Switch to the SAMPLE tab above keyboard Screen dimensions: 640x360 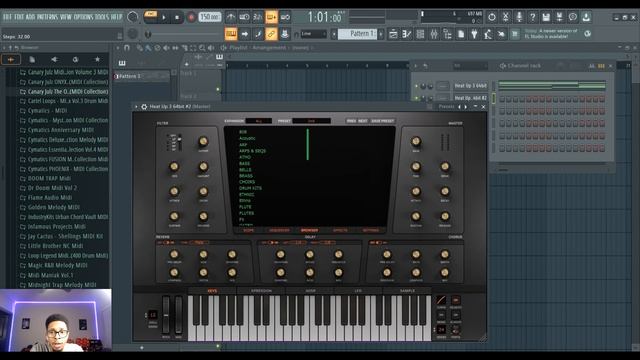pos(407,291)
